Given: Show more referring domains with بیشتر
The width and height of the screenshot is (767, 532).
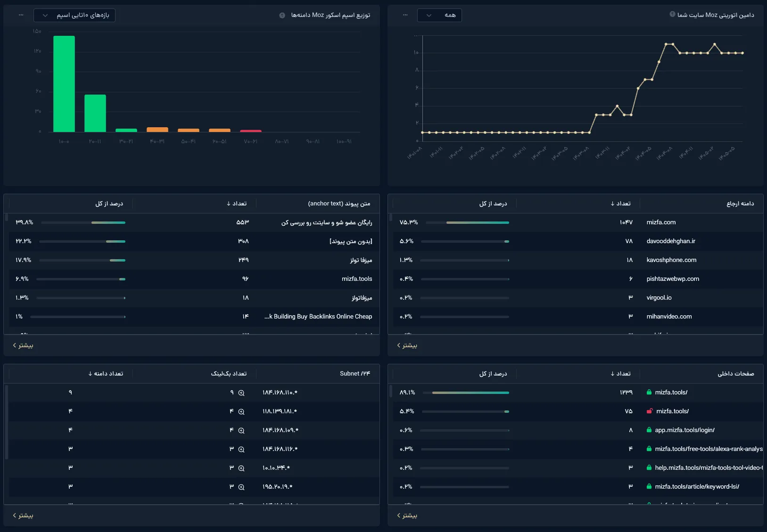Looking at the screenshot, I should 407,345.
